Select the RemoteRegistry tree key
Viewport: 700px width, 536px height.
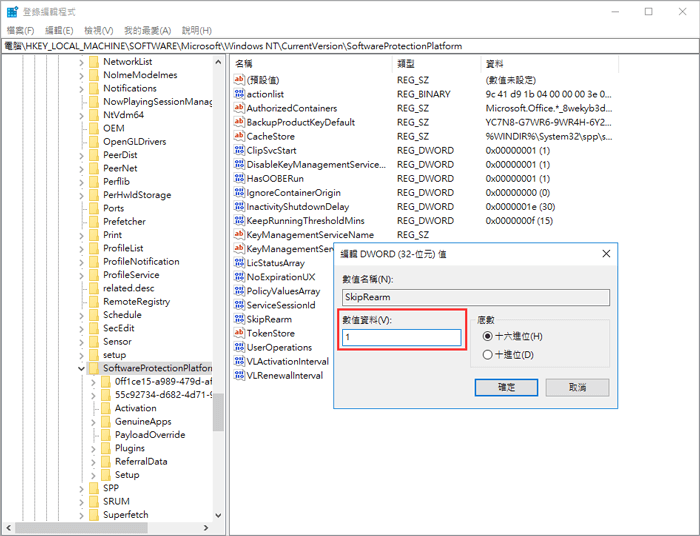137,301
